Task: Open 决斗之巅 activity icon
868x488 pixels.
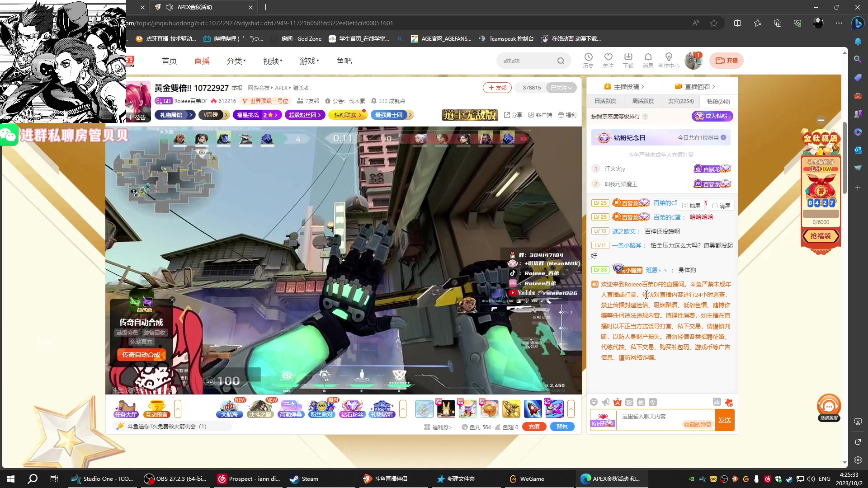Action: [260, 409]
